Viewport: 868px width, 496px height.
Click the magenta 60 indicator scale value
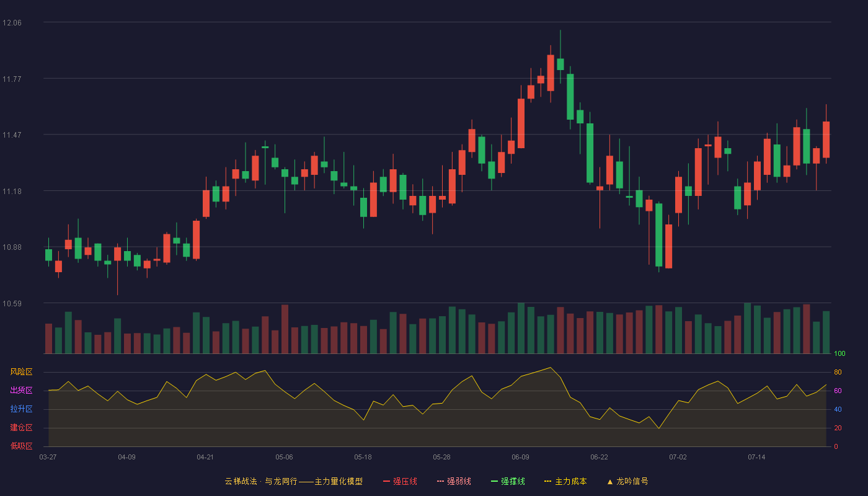point(838,391)
